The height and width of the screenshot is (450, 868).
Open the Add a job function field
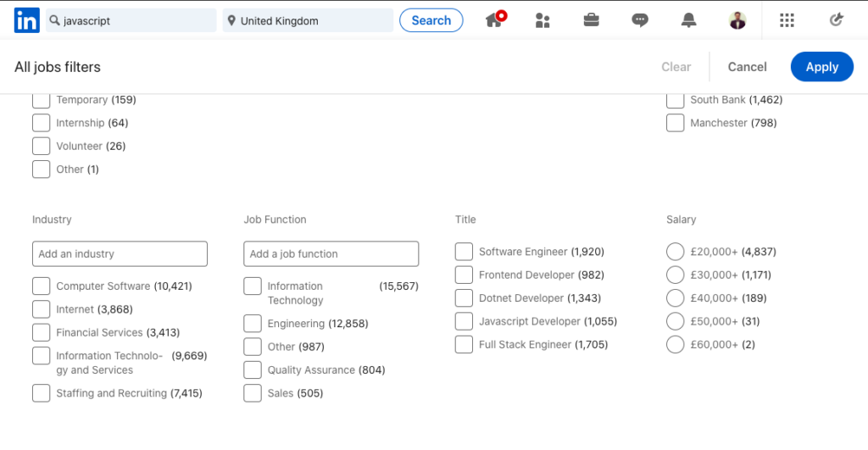coord(331,254)
